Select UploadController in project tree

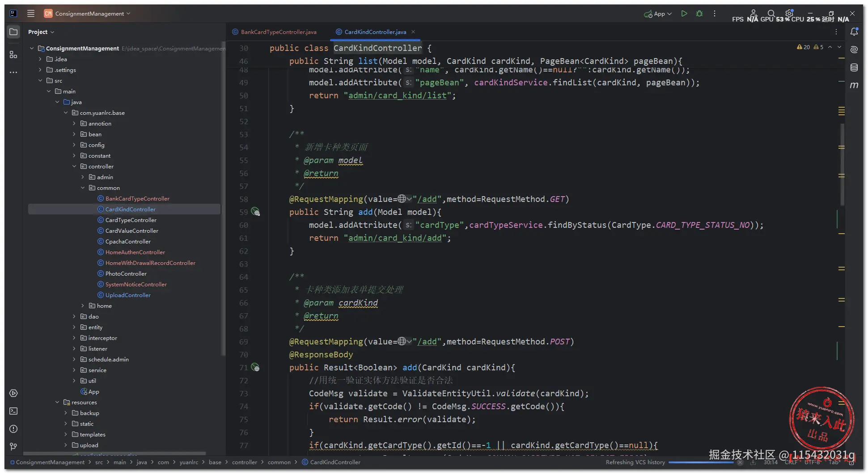128,295
